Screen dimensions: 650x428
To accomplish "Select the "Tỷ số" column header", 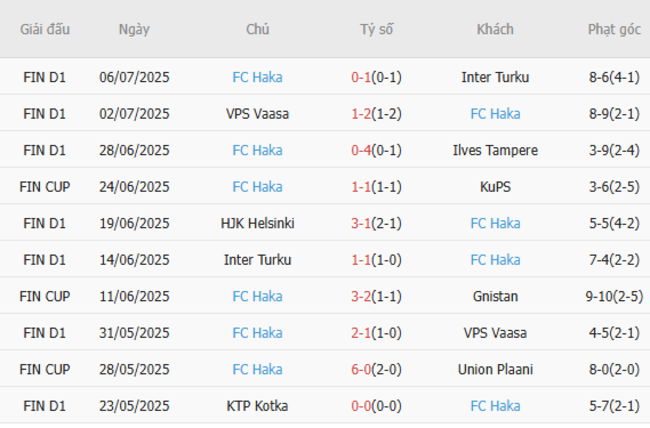I will pyautogui.click(x=377, y=29).
